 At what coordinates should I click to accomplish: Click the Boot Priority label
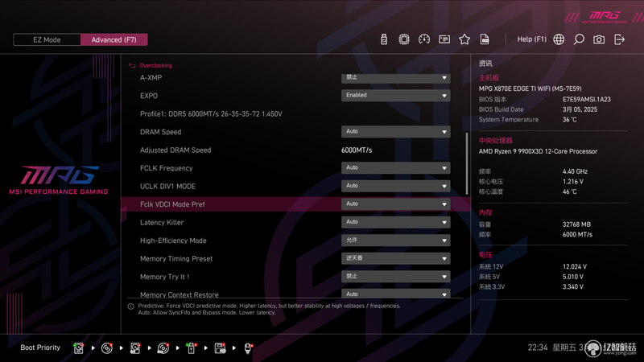coord(40,348)
